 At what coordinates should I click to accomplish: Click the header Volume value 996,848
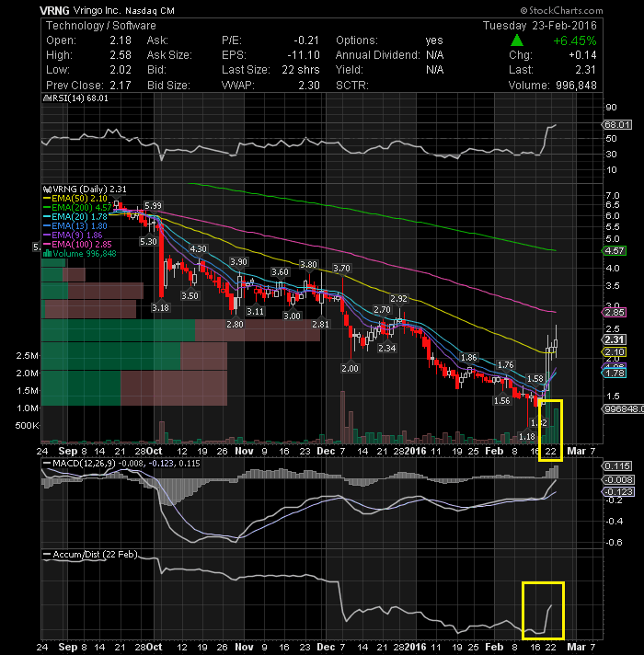click(x=576, y=86)
